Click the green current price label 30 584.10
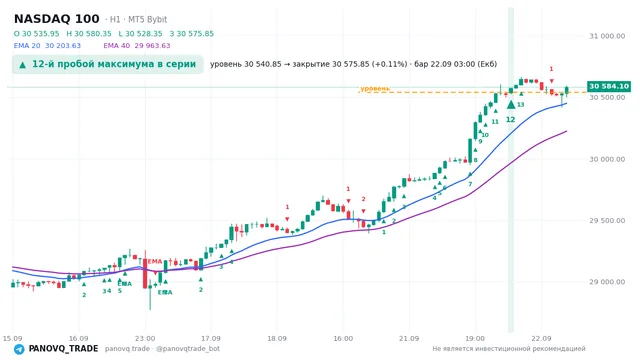 pos(609,86)
